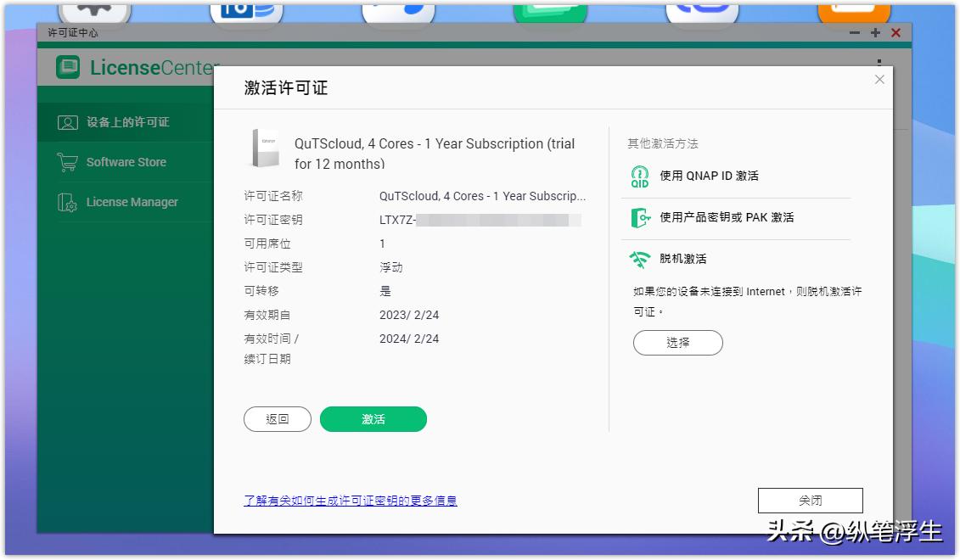Image resolution: width=960 pixels, height=560 pixels.
Task: Click the product key / PAK key icon
Action: click(x=639, y=217)
